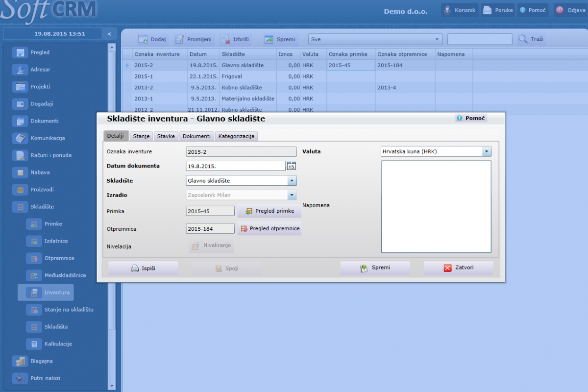Image resolution: width=588 pixels, height=392 pixels.
Task: Switch to the Dokumenti tab in dialog
Action: [x=196, y=136]
